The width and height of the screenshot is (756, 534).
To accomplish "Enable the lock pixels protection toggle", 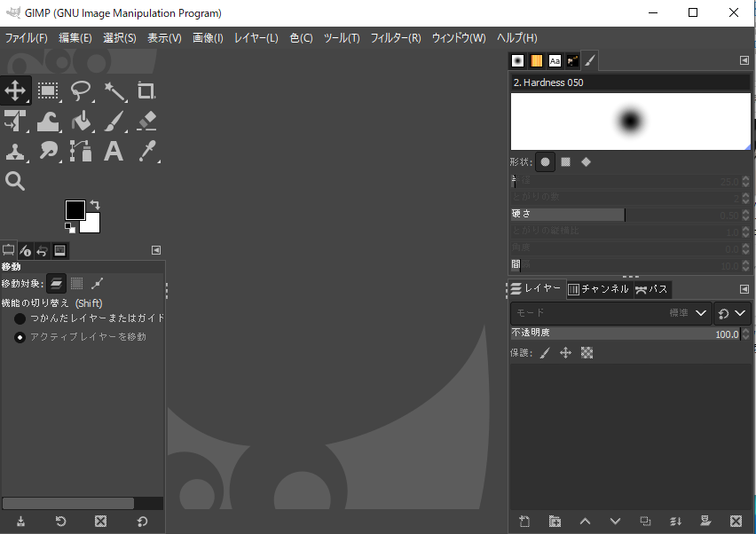I will click(x=544, y=352).
